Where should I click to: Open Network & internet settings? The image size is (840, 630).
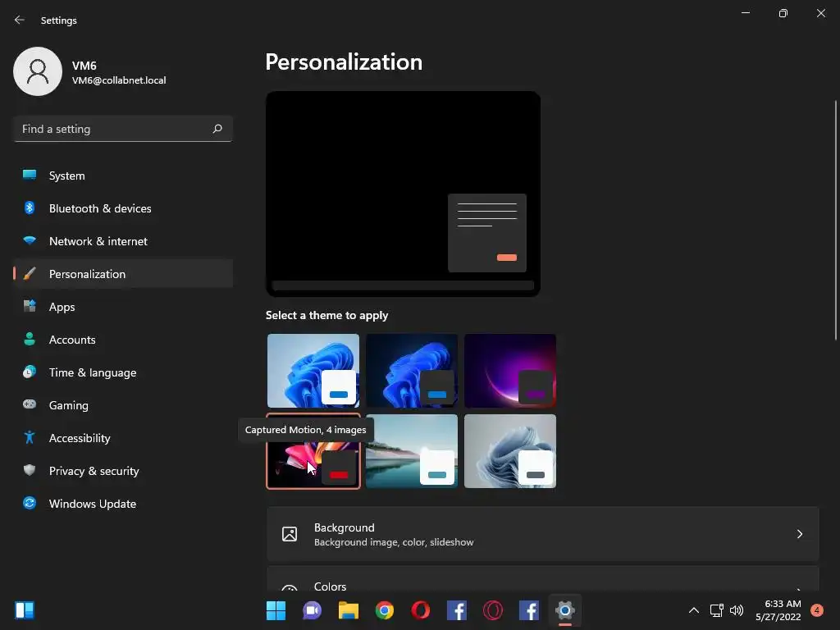pos(123,240)
